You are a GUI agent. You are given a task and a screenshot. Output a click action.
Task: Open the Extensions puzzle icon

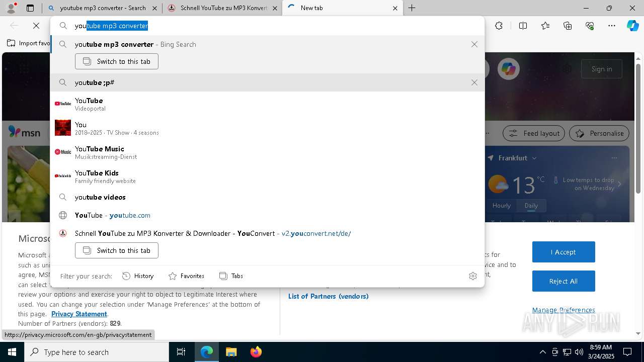tap(499, 26)
